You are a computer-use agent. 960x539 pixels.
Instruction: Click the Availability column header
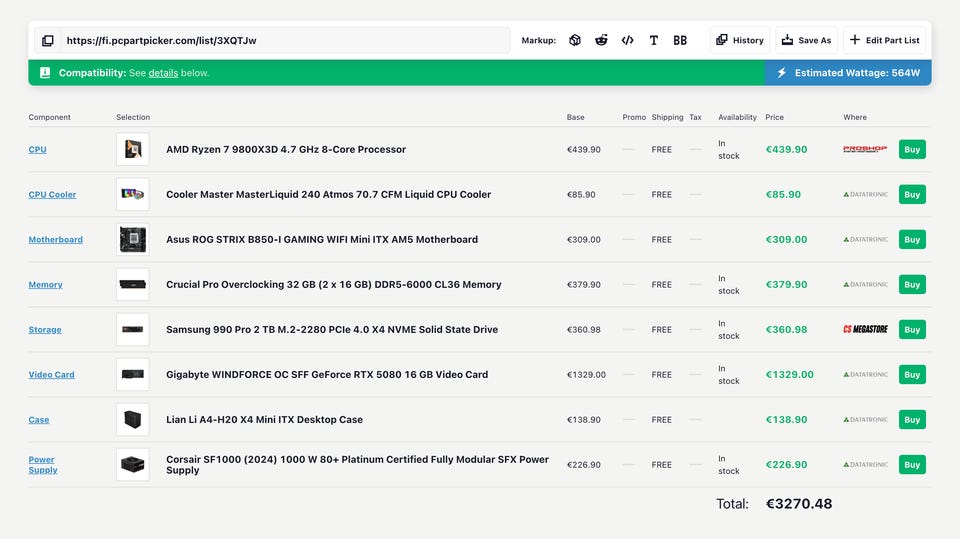(x=737, y=117)
